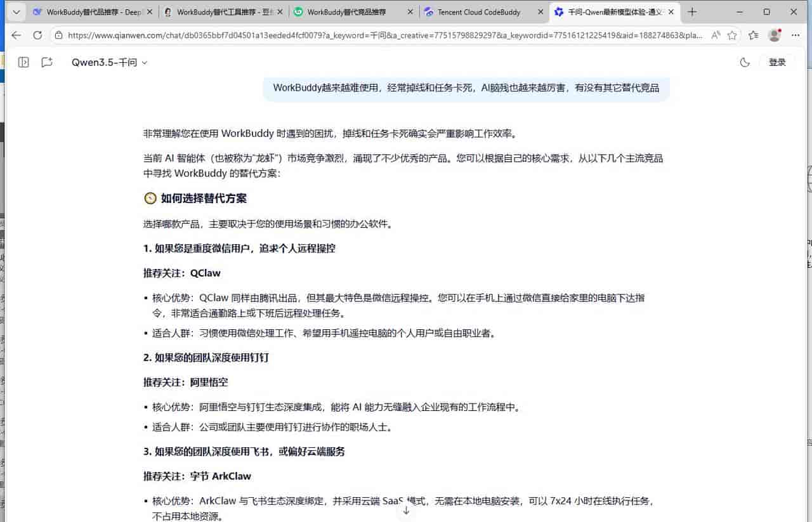Reload the page with the refresh icon

tap(37, 36)
